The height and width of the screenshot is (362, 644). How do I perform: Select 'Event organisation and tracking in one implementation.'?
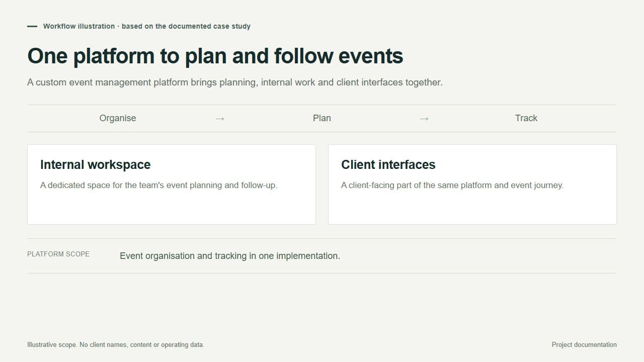[230, 256]
